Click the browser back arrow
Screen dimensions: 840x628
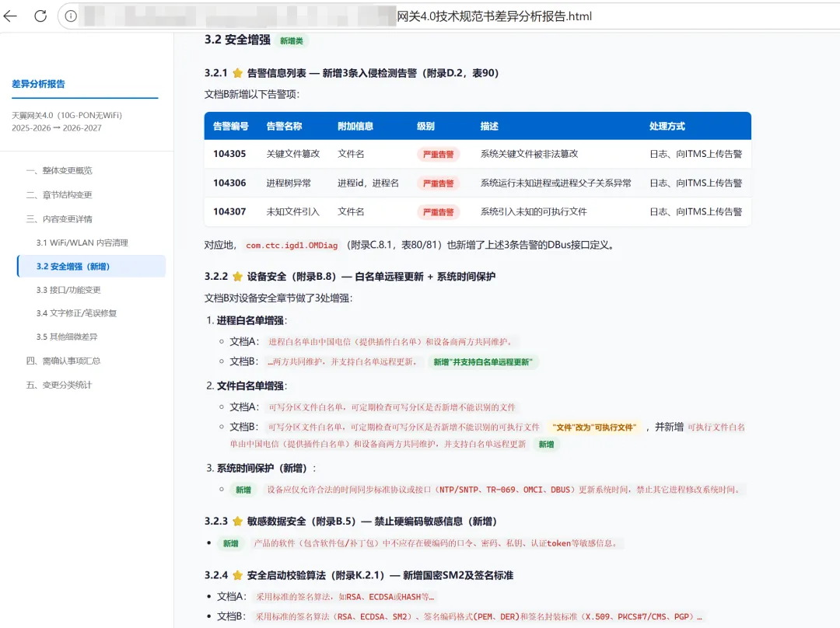pyautogui.click(x=10, y=16)
